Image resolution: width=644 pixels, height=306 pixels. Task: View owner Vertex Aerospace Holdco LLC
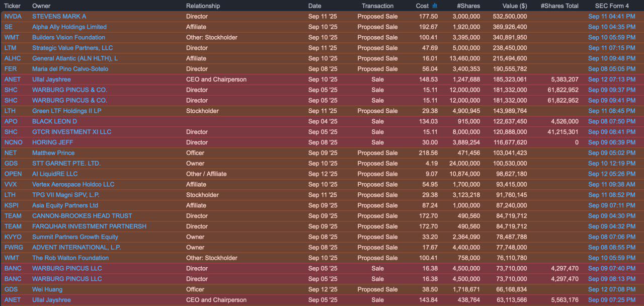coord(73,185)
